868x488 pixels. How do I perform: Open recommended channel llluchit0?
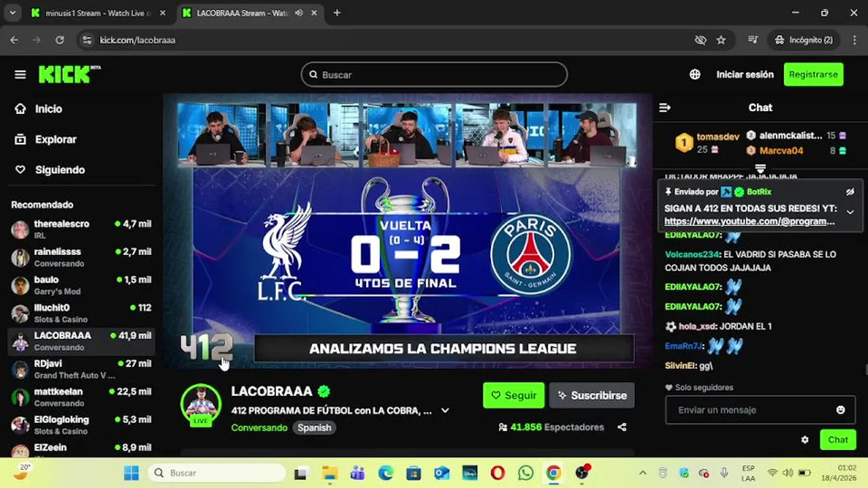click(81, 313)
